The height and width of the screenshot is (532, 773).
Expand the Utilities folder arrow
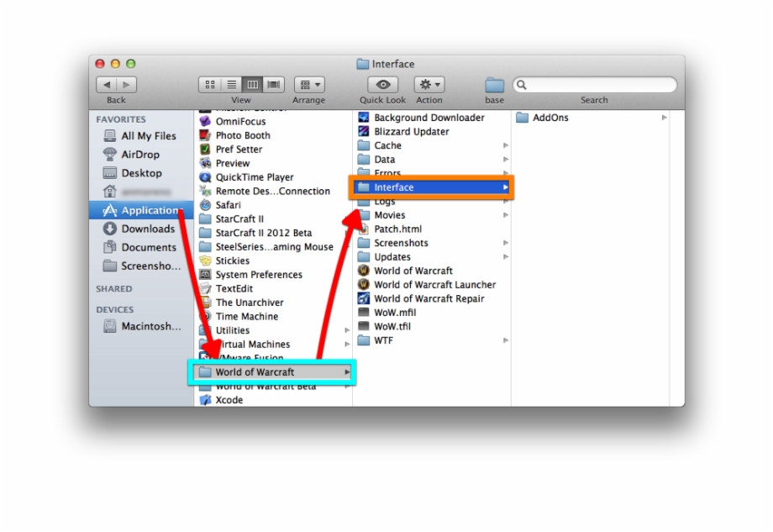(x=347, y=330)
